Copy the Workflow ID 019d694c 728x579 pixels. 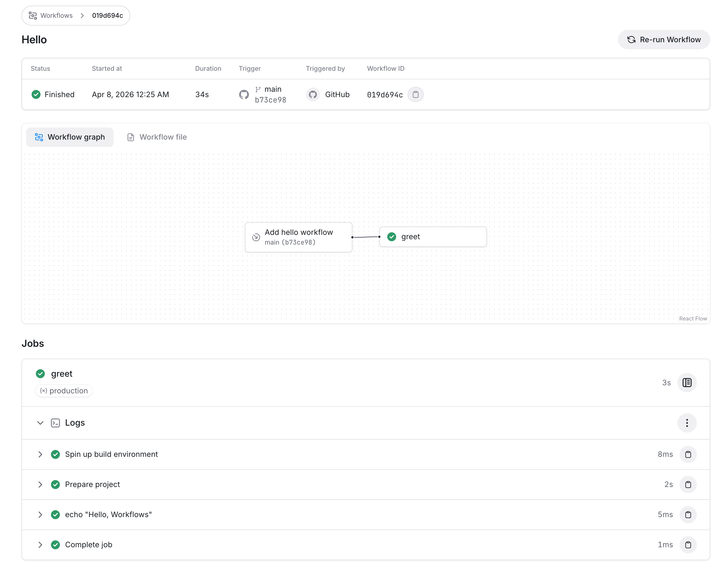tap(415, 94)
